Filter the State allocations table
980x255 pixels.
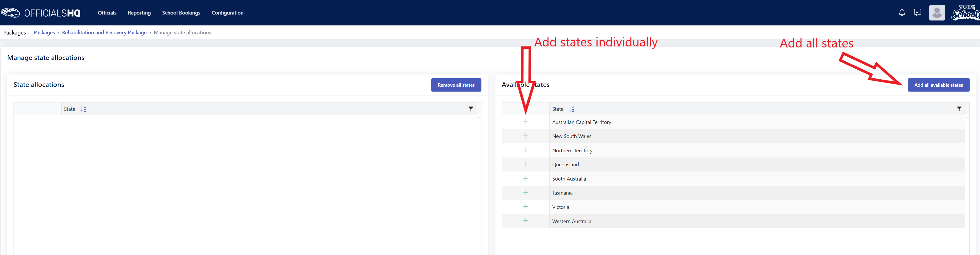[471, 109]
